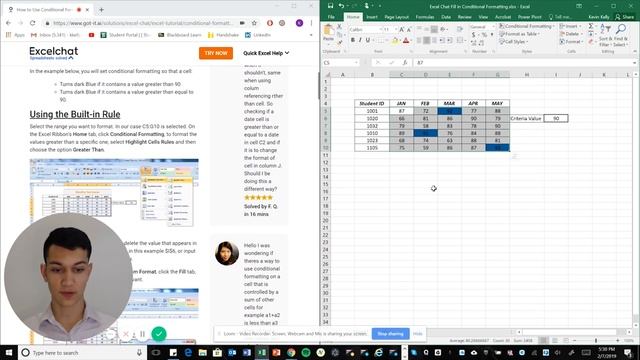Screen dimensions: 640x360
Task: Click the AutoSum sigma icon
Action: [x=591, y=26]
